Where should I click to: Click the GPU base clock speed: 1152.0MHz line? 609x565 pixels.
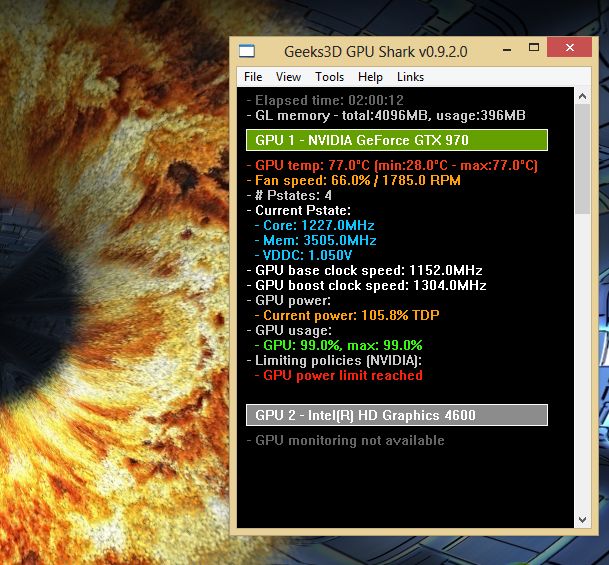click(x=365, y=270)
